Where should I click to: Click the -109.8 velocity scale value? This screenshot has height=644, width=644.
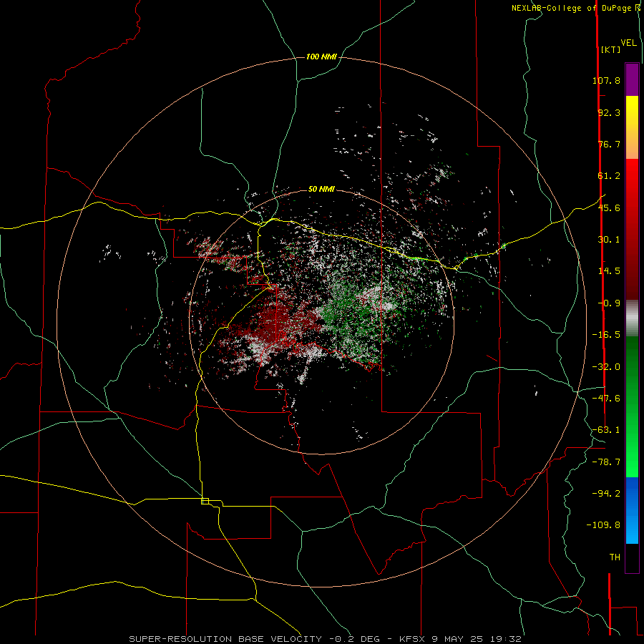[603, 525]
